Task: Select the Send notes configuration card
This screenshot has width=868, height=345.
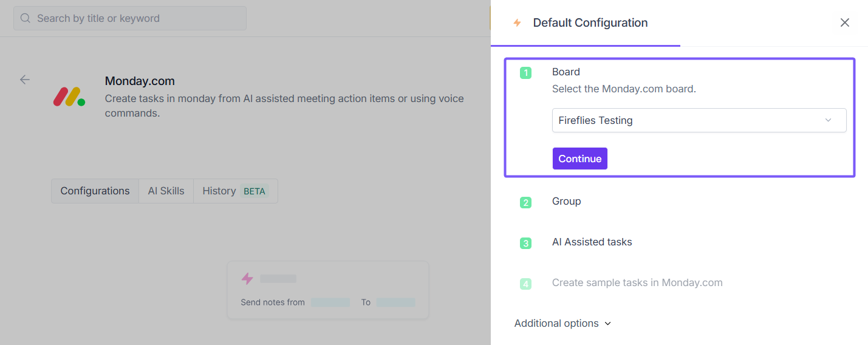Action: [327, 290]
